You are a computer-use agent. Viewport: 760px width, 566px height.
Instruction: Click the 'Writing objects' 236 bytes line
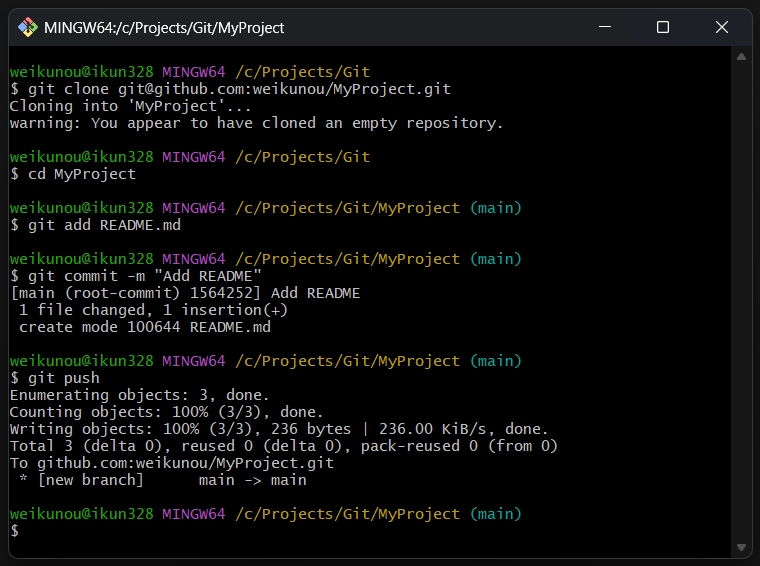(x=279, y=429)
